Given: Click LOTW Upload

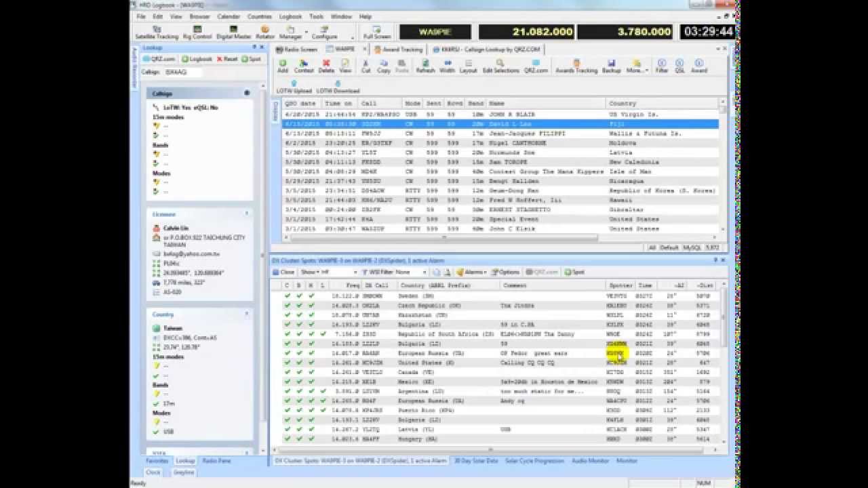Looking at the screenshot, I should [x=294, y=87].
